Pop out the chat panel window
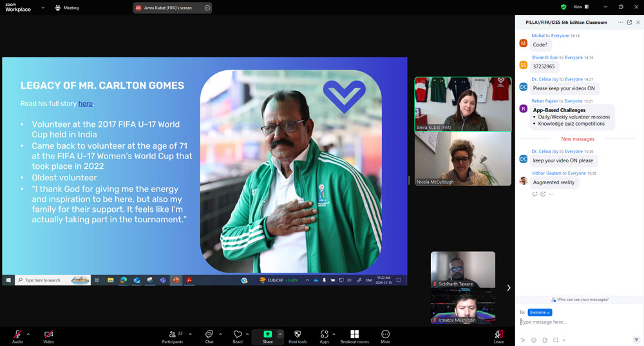This screenshot has width=644, height=346. coord(629,22)
